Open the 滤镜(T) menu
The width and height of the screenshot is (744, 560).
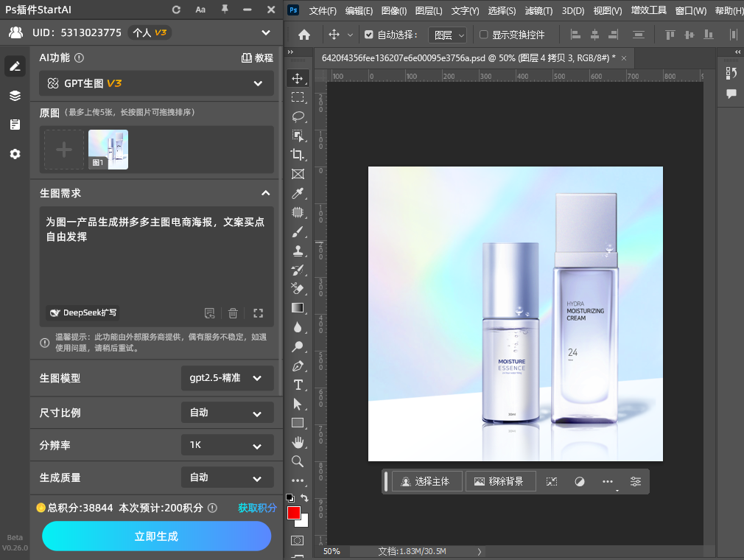click(538, 10)
